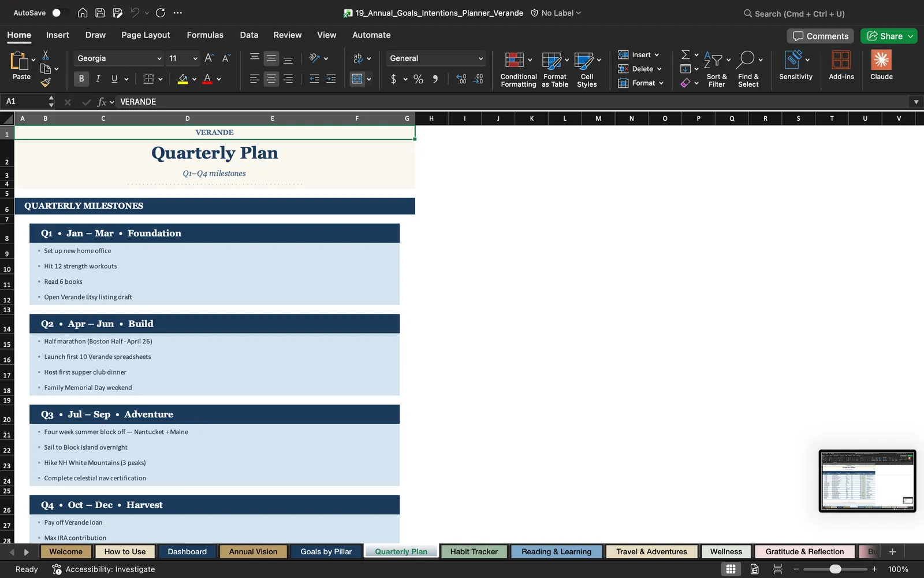Adjust the zoom slider handle
This screenshot has width=924, height=578.
pos(835,569)
